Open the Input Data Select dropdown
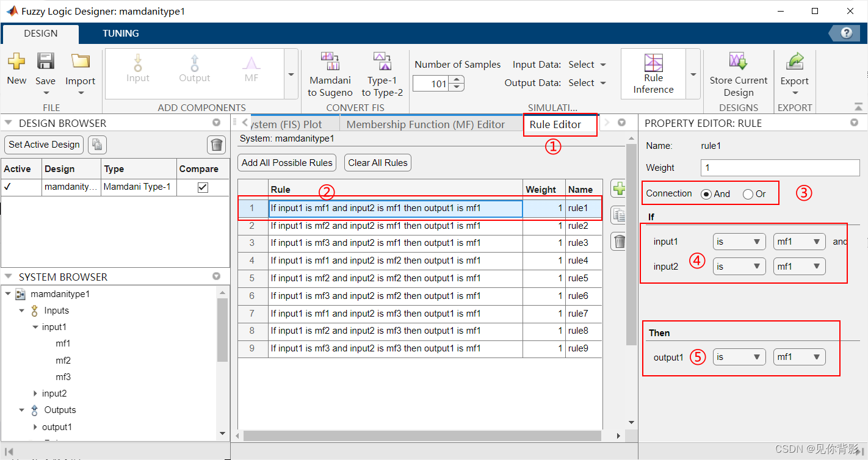The image size is (868, 460). pos(587,65)
